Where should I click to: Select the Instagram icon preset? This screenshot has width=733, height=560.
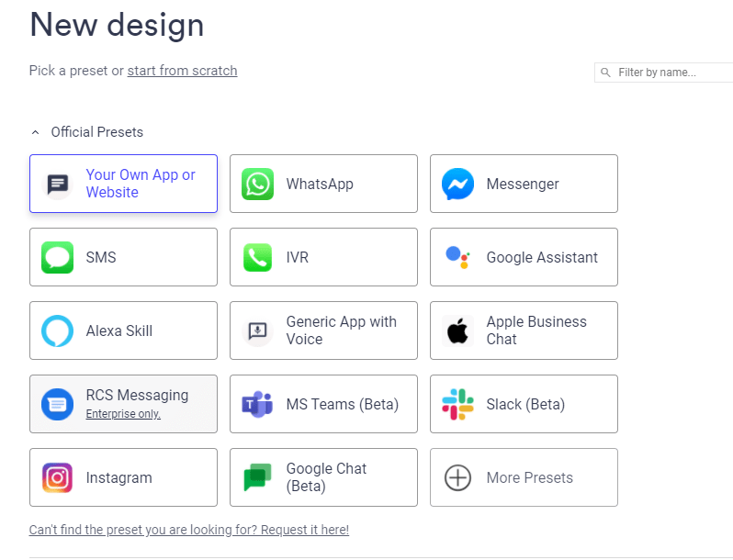[58, 477]
